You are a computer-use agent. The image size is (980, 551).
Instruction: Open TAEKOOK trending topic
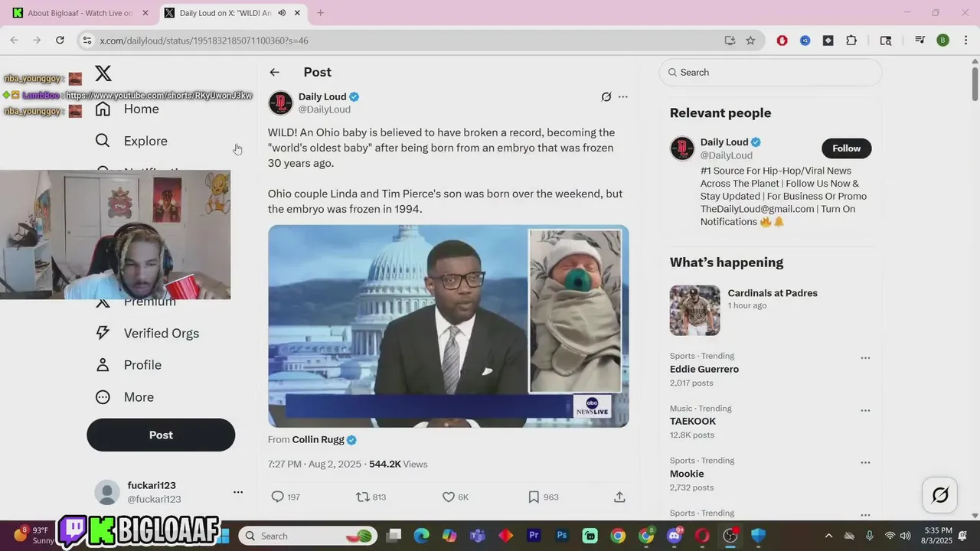pyautogui.click(x=693, y=421)
